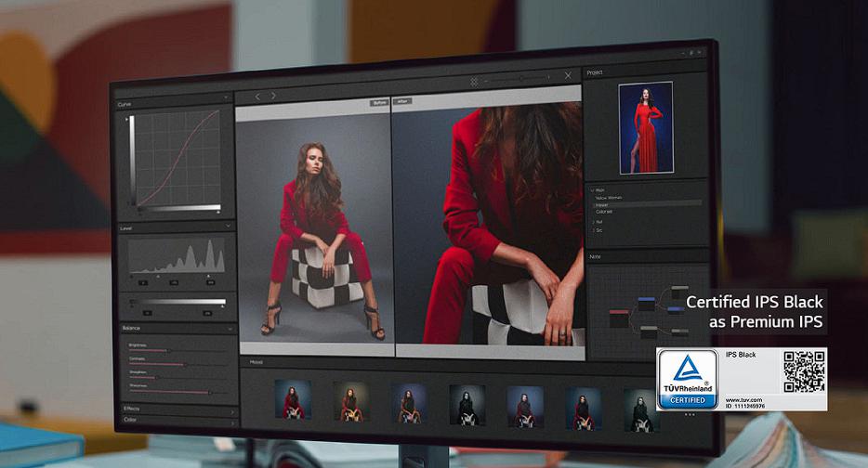Click the white point handle under Level histogram
This screenshot has height=468, width=868.
[x=208, y=276]
